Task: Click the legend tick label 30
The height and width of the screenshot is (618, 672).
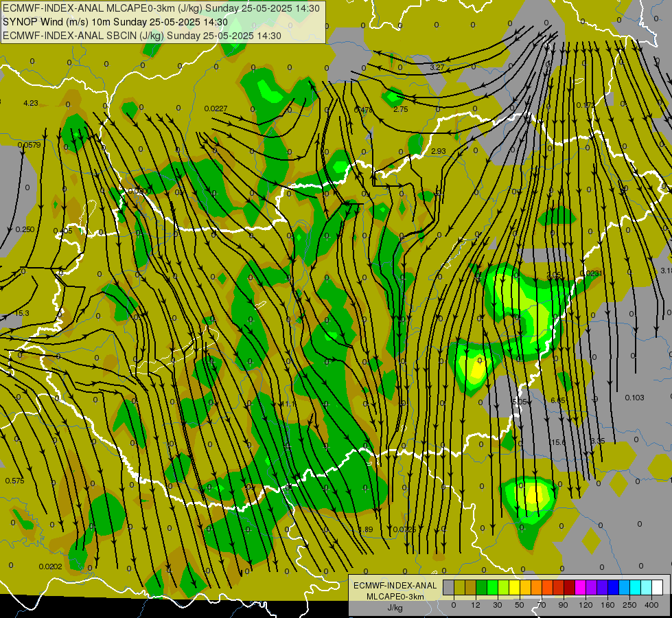Action: 498,605
